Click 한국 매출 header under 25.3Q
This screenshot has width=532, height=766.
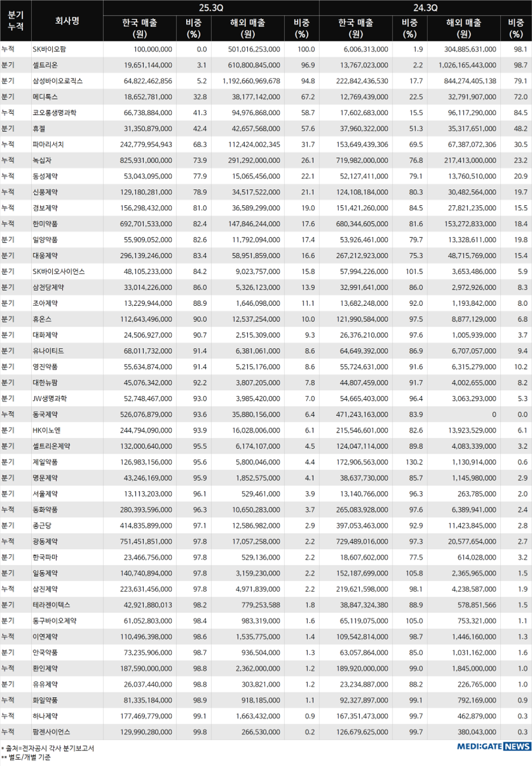click(x=139, y=28)
